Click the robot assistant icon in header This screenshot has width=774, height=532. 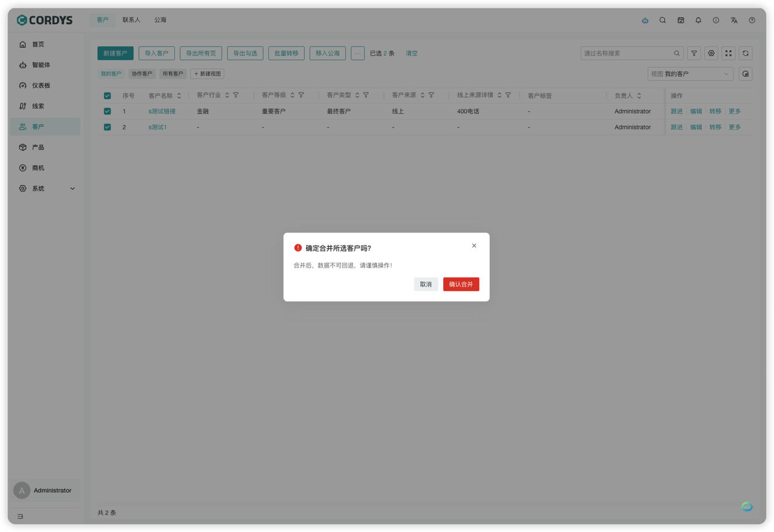tap(645, 20)
